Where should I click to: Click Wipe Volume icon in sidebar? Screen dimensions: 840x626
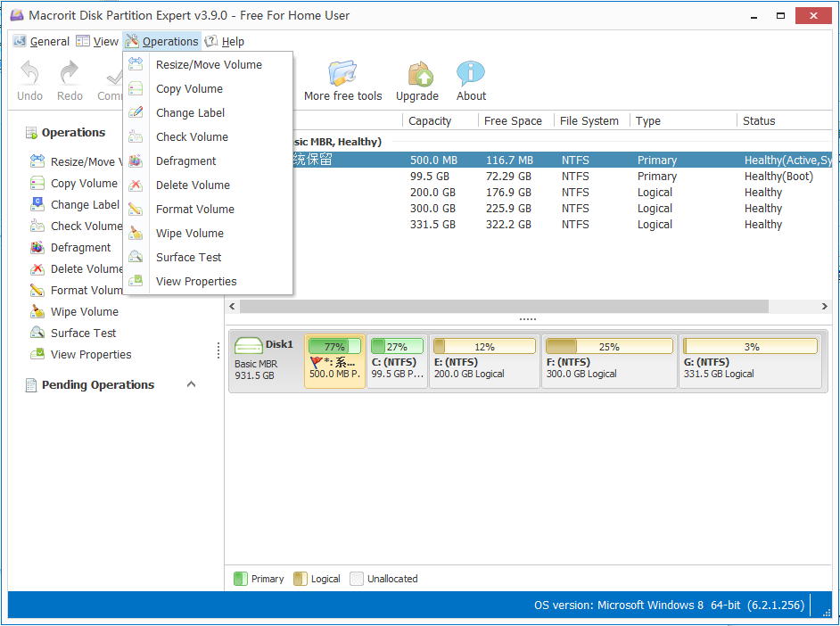click(37, 311)
